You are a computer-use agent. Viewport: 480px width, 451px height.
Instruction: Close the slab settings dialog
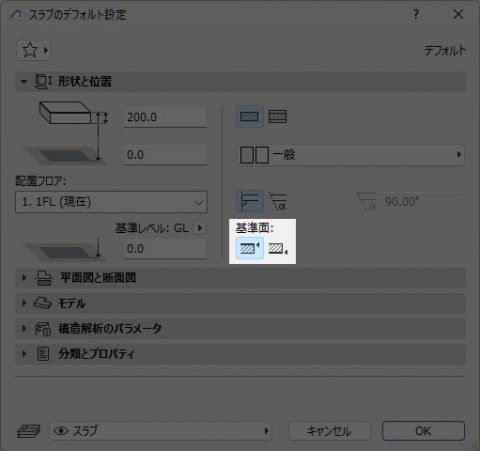point(458,14)
